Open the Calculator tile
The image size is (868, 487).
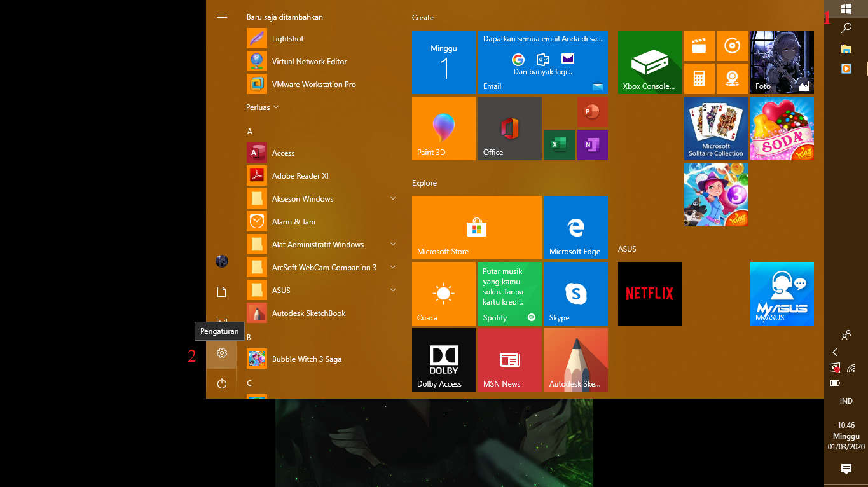tap(699, 79)
